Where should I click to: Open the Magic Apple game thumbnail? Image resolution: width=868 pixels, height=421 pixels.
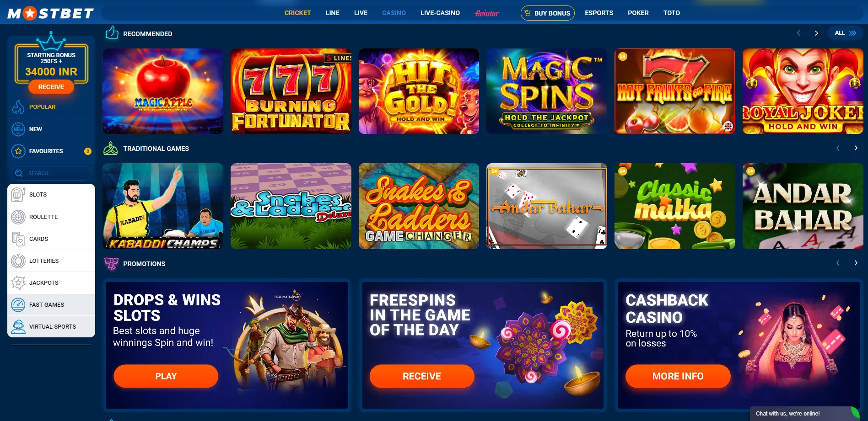(x=163, y=91)
